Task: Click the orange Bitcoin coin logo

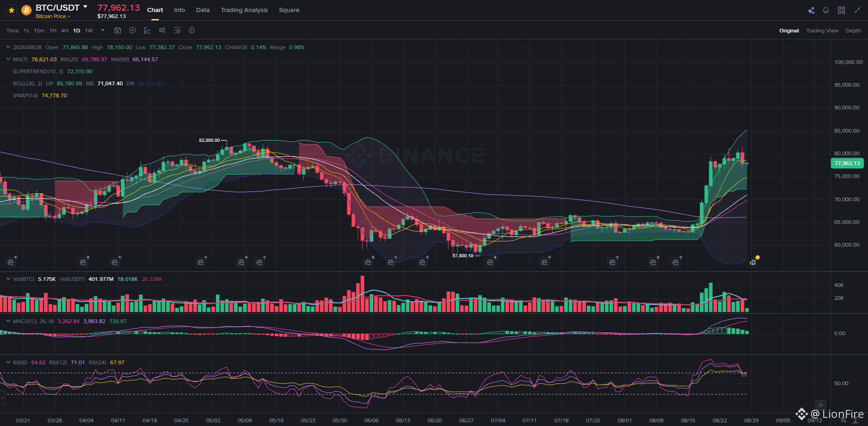Action: pyautogui.click(x=26, y=10)
